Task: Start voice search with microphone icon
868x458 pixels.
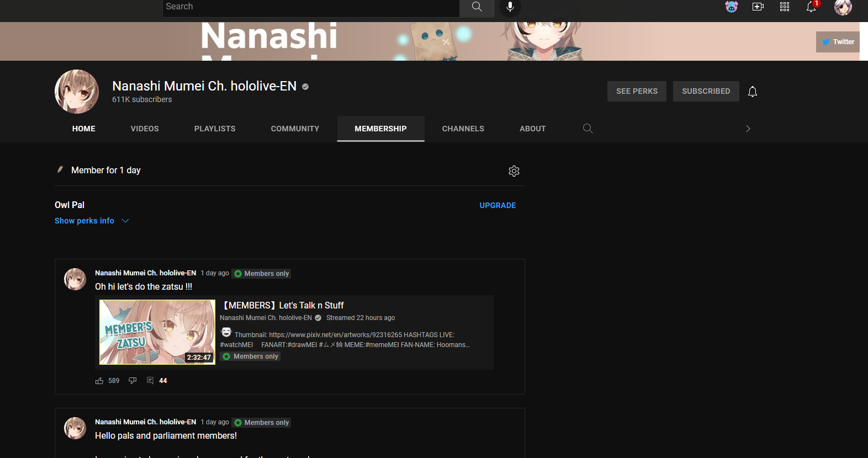Action: (x=510, y=7)
